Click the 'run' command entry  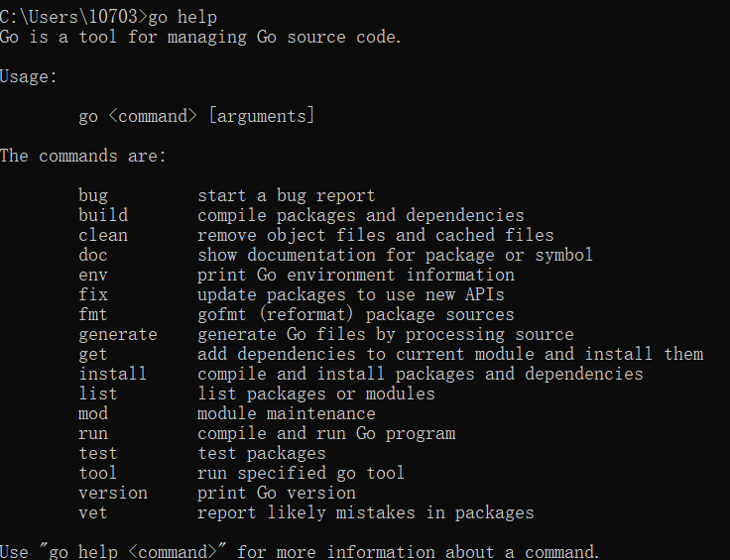point(93,433)
